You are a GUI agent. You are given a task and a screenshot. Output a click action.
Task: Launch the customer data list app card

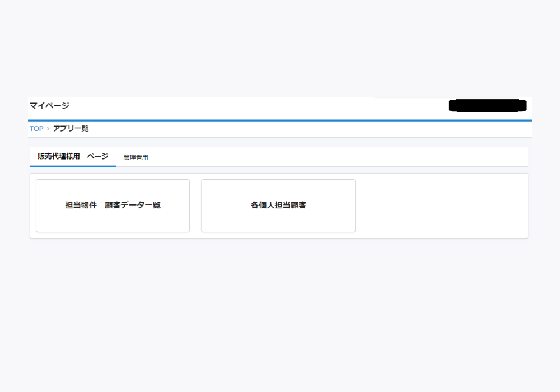[x=113, y=206]
